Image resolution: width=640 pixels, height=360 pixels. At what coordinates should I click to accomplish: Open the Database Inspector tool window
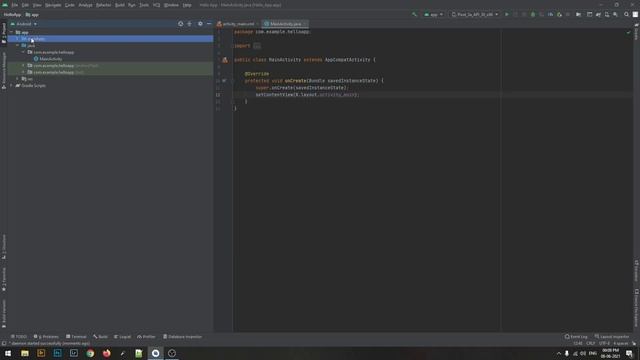click(x=182, y=337)
